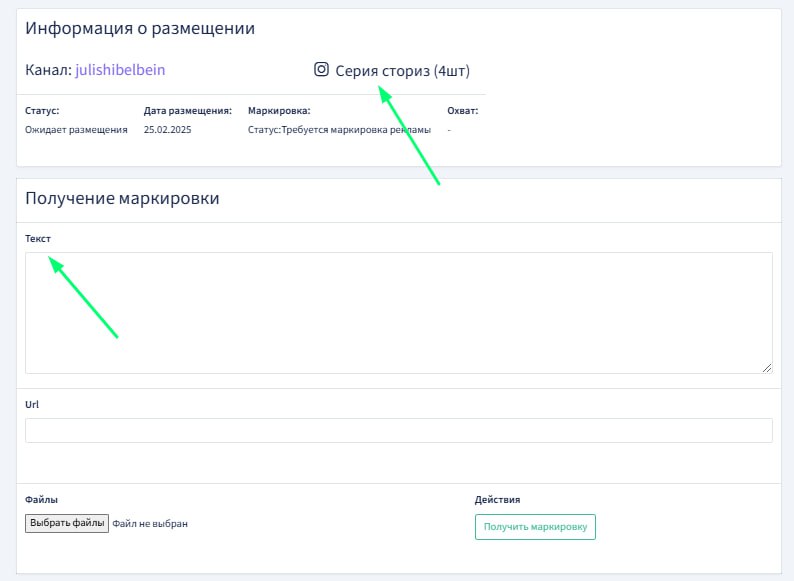Focus the Текст textarea field

click(x=398, y=312)
